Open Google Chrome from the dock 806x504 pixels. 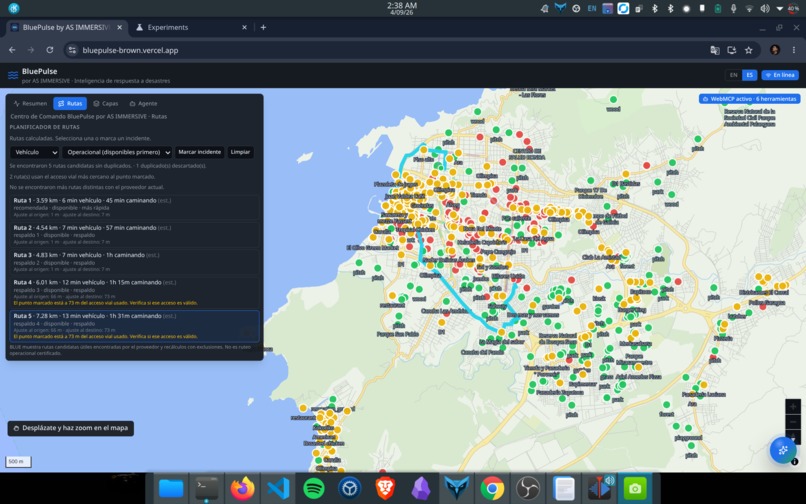click(492, 488)
